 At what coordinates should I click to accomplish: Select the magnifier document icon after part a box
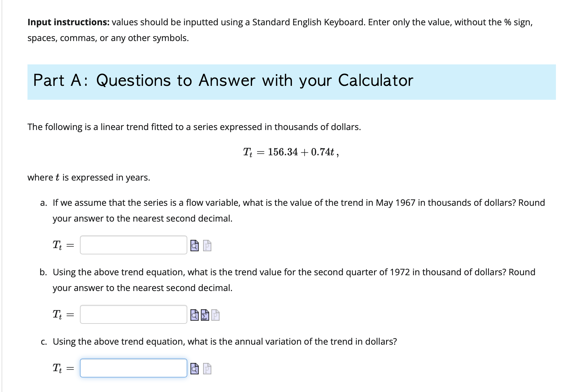click(194, 245)
